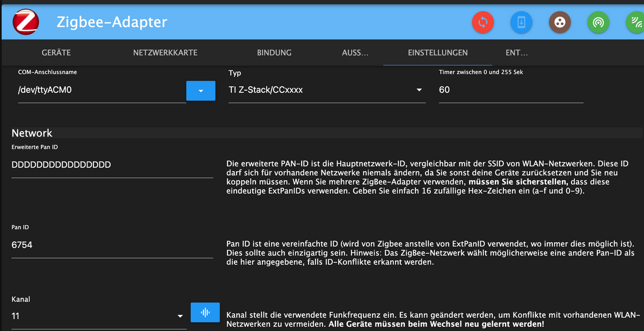Image resolution: width=644 pixels, height=331 pixels.
Task: Switch to the NETZWERKKARTE tab
Action: pos(165,53)
